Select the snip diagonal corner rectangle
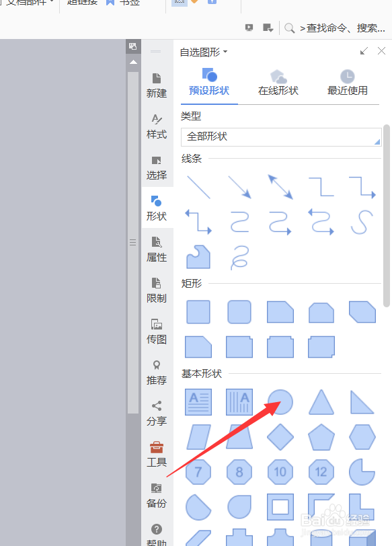Screen dimensions: 392x546 [x=362, y=312]
